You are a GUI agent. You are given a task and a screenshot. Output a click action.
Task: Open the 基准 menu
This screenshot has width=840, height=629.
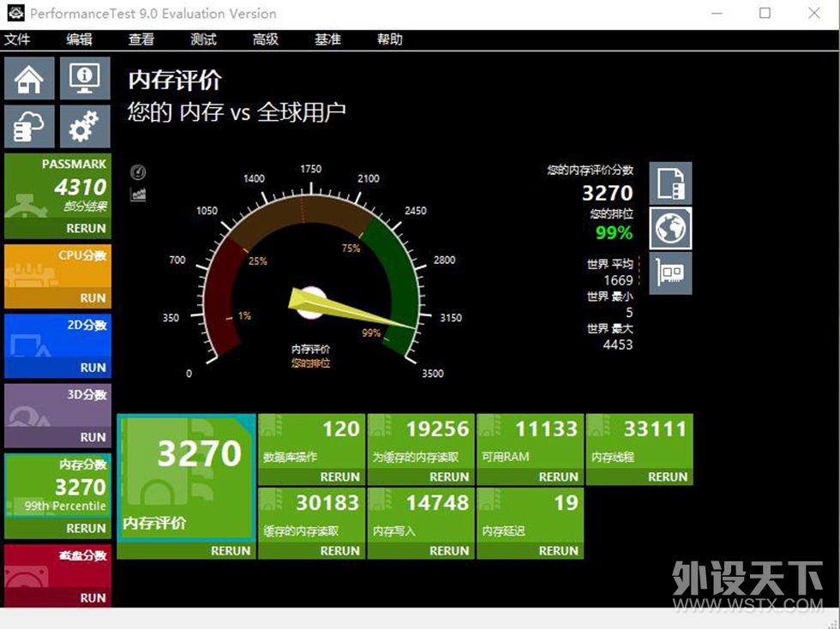point(327,39)
